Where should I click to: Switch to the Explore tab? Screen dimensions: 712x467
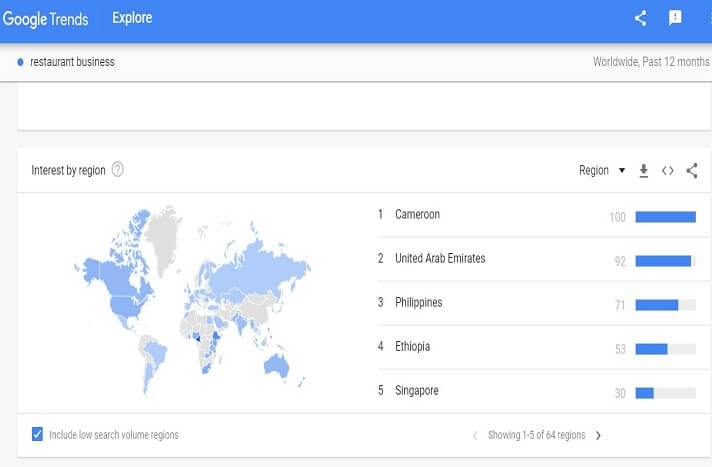[x=132, y=18]
